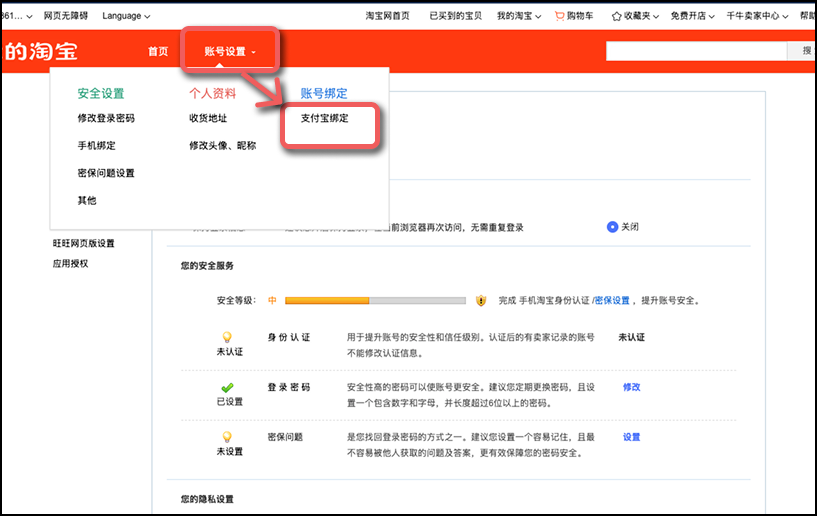Click the 设置 link for 密保问题
The image size is (817, 516).
click(631, 437)
